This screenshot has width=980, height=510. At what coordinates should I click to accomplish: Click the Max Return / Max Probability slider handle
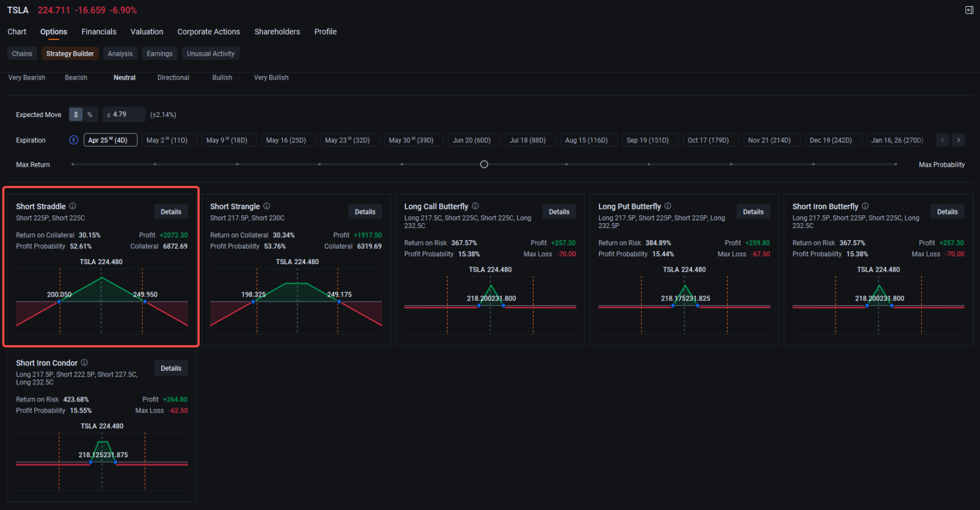[x=484, y=164]
